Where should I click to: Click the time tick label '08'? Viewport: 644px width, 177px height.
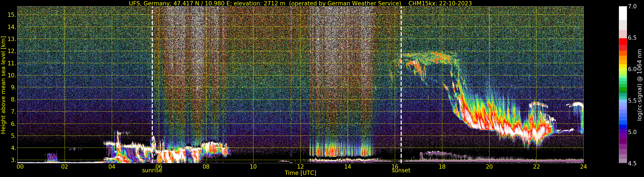[206, 166]
